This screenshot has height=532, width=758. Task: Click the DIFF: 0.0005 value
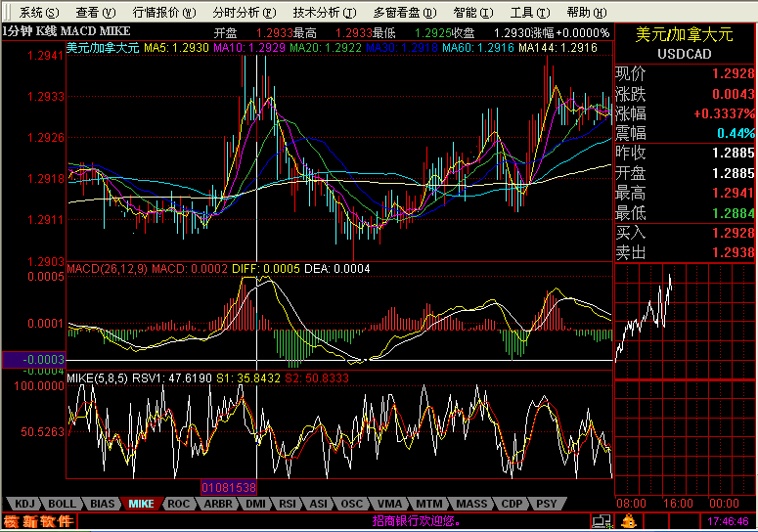pos(266,269)
